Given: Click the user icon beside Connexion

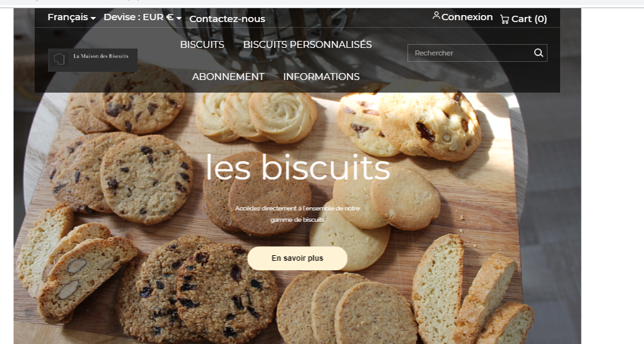Looking at the screenshot, I should pyautogui.click(x=436, y=16).
